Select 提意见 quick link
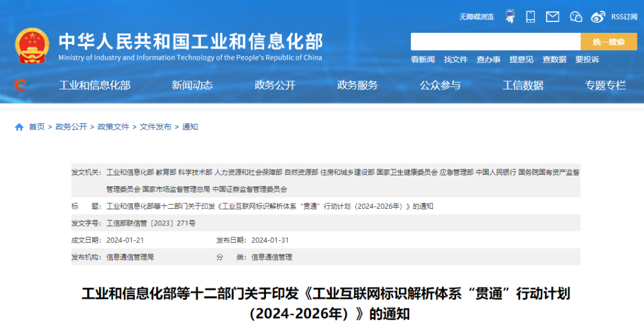Viewport: 644px width, 328px height. [521, 60]
